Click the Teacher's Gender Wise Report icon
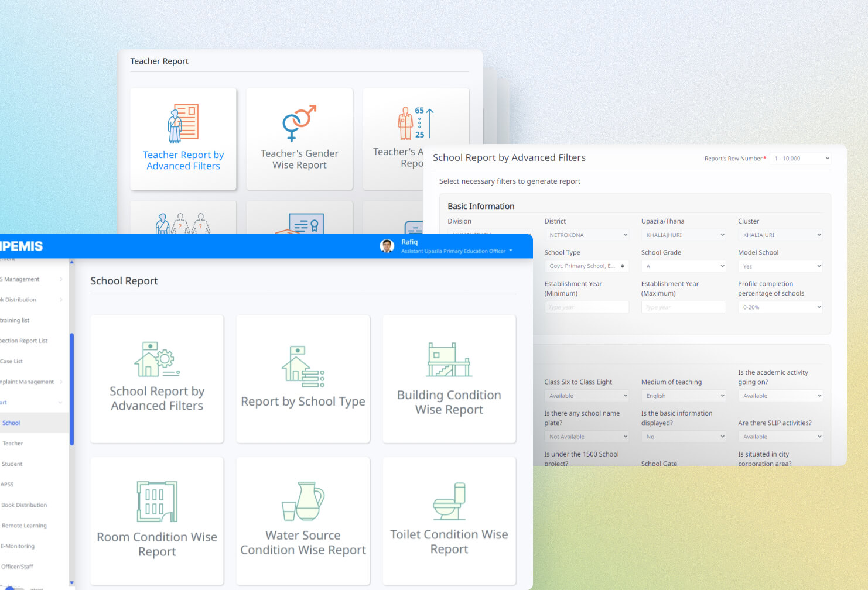This screenshot has height=590, width=868. click(x=299, y=123)
